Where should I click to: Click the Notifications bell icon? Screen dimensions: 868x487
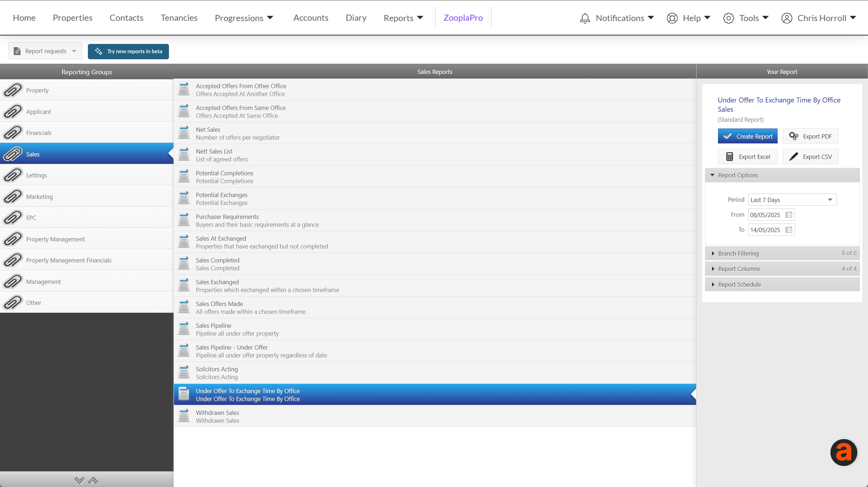click(585, 18)
